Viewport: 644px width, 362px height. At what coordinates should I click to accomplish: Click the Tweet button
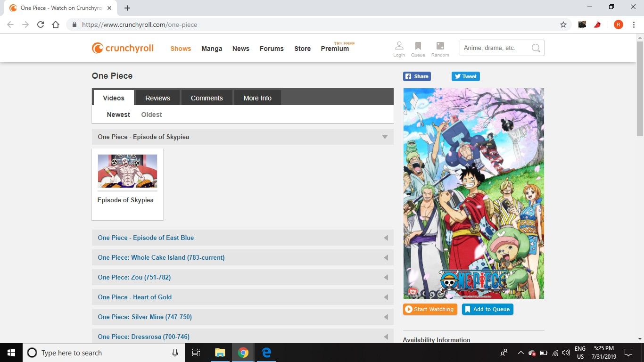[x=465, y=76]
